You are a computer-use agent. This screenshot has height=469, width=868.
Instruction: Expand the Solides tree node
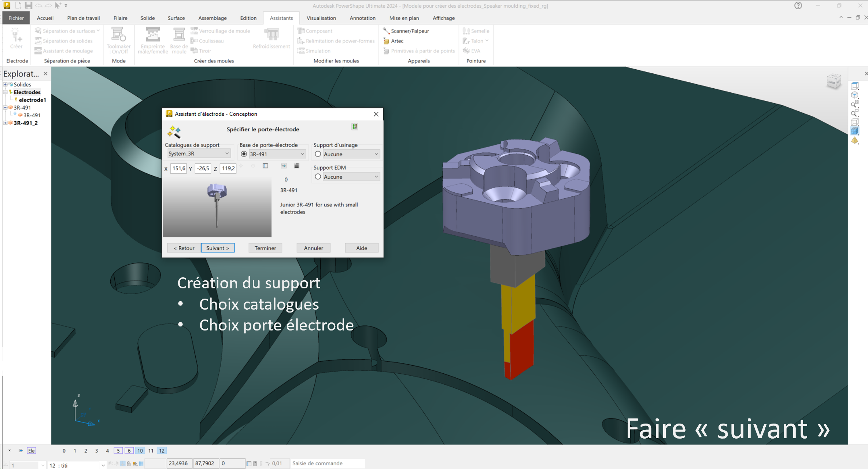pos(5,85)
